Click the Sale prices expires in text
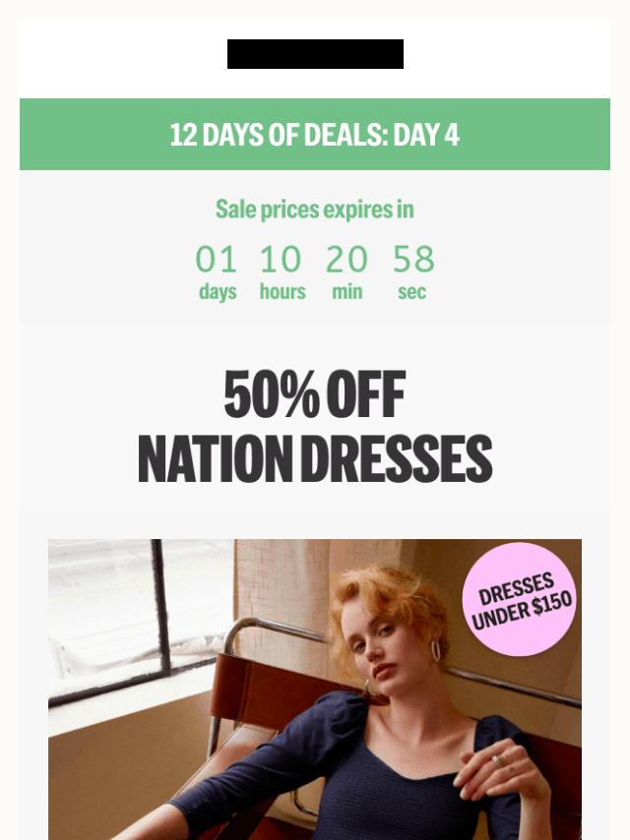630x840 pixels. tap(315, 209)
